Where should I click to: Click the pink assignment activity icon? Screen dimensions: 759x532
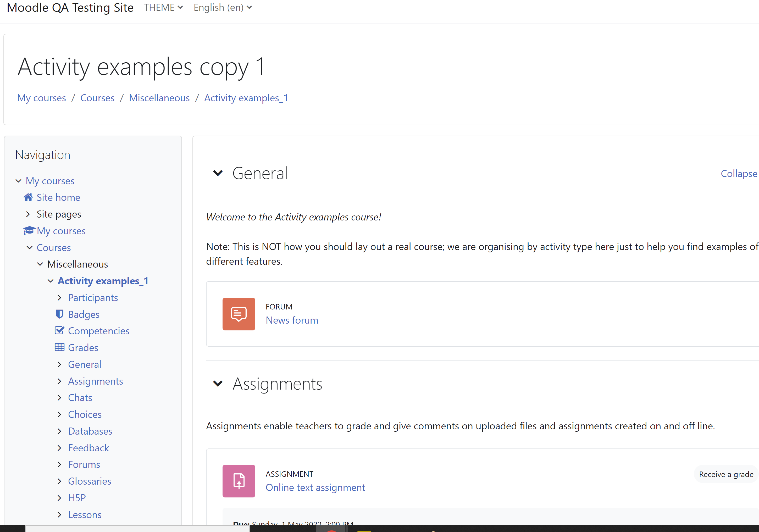(239, 481)
